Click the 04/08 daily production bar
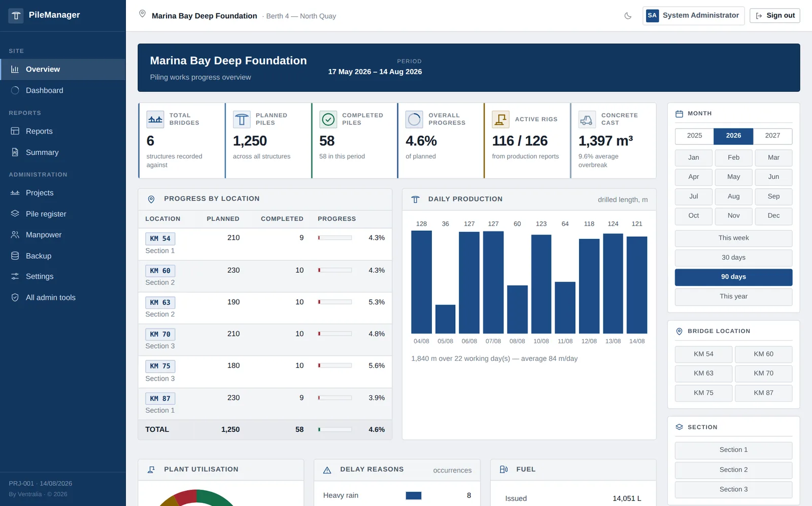This screenshot has width=812, height=506. [x=421, y=282]
